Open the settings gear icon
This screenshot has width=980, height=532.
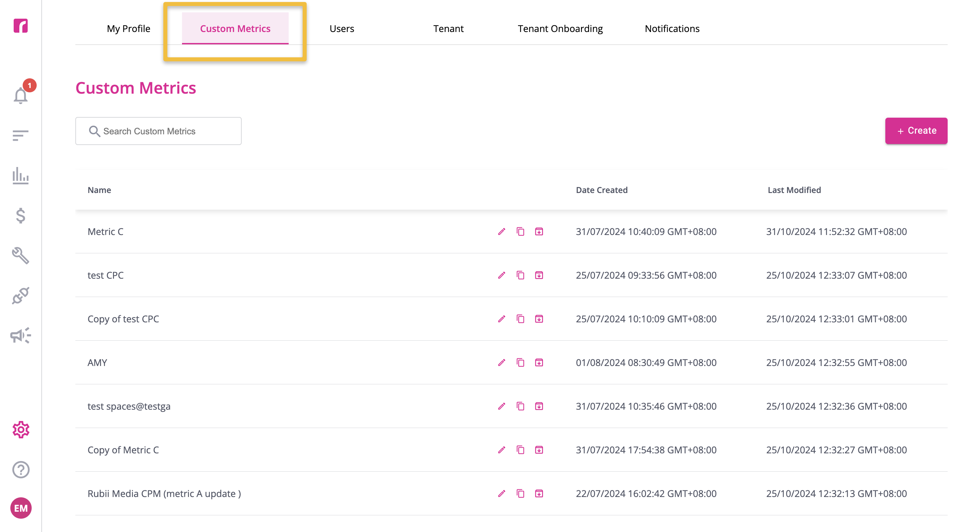click(21, 430)
